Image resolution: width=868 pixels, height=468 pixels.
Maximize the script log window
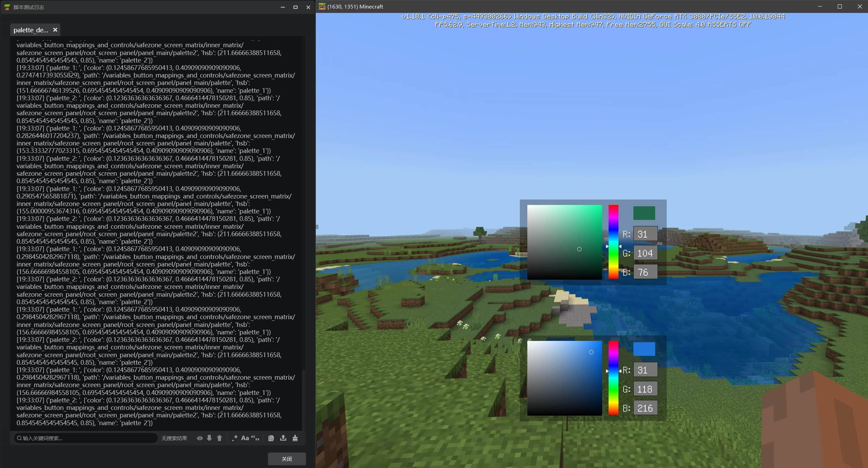(295, 7)
